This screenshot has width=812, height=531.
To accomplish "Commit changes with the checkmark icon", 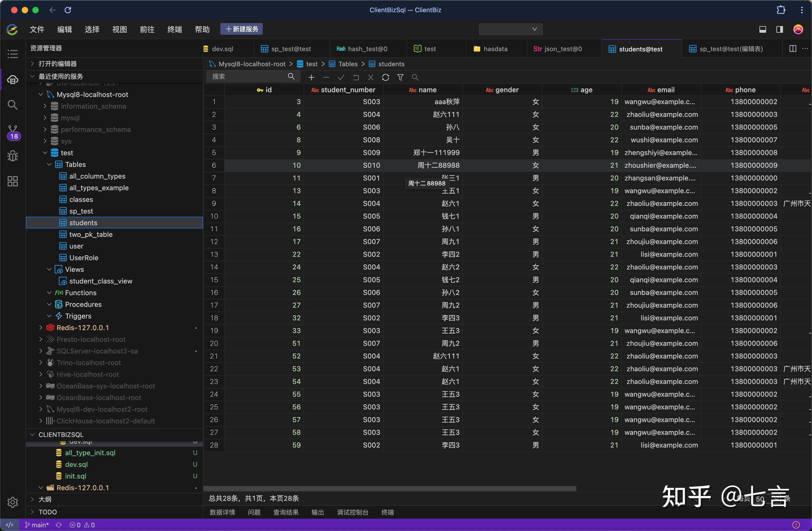I will pyautogui.click(x=341, y=77).
